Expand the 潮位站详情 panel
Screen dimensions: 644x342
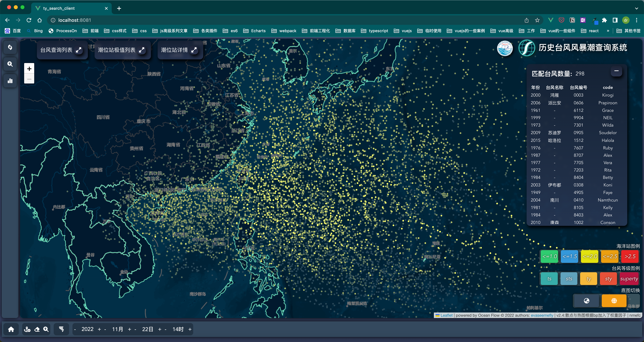(194, 50)
